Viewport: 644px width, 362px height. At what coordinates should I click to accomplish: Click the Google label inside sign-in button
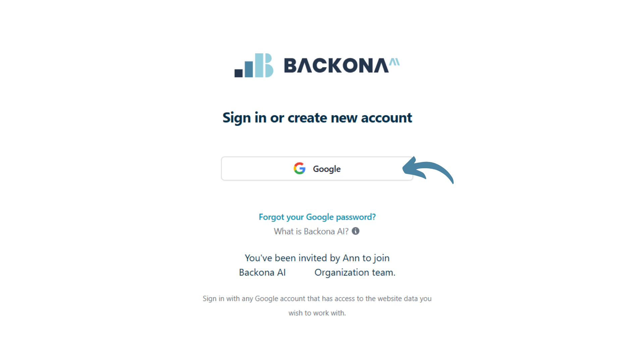point(327,169)
